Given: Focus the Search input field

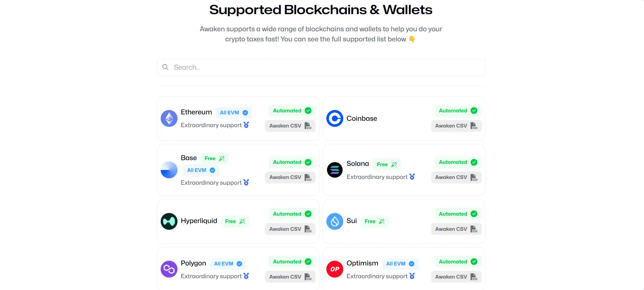Looking at the screenshot, I should pos(323,67).
